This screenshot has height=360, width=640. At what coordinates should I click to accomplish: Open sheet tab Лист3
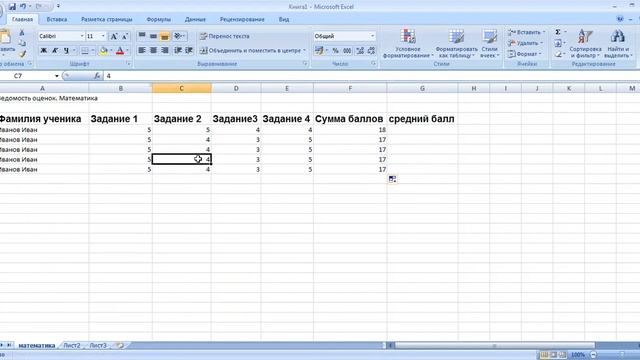(x=98, y=345)
